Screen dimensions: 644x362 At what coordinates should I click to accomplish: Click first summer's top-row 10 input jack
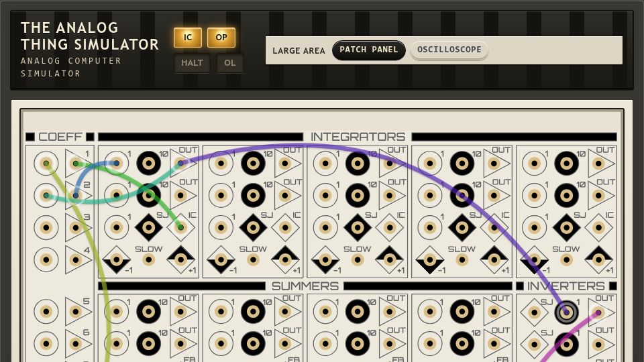tap(149, 312)
